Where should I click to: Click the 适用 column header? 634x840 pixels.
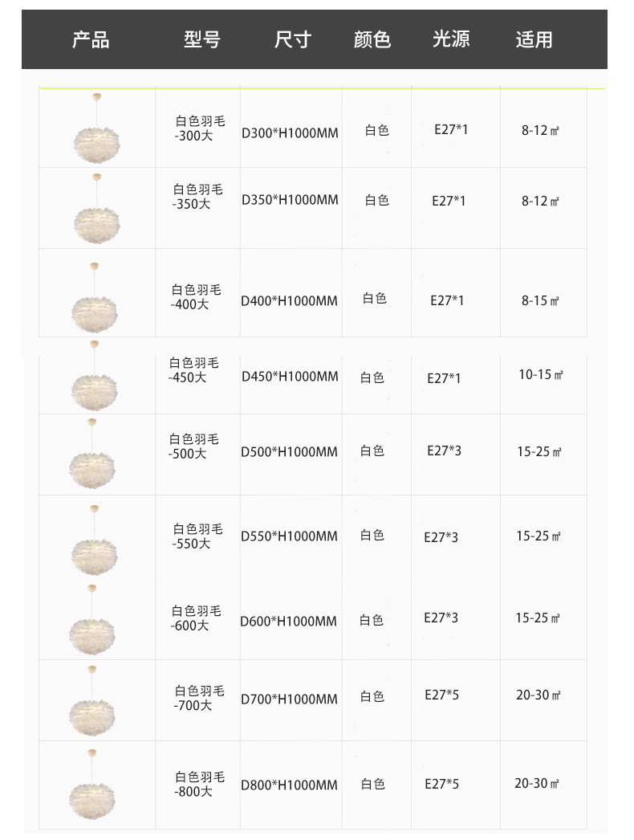pyautogui.click(x=534, y=39)
